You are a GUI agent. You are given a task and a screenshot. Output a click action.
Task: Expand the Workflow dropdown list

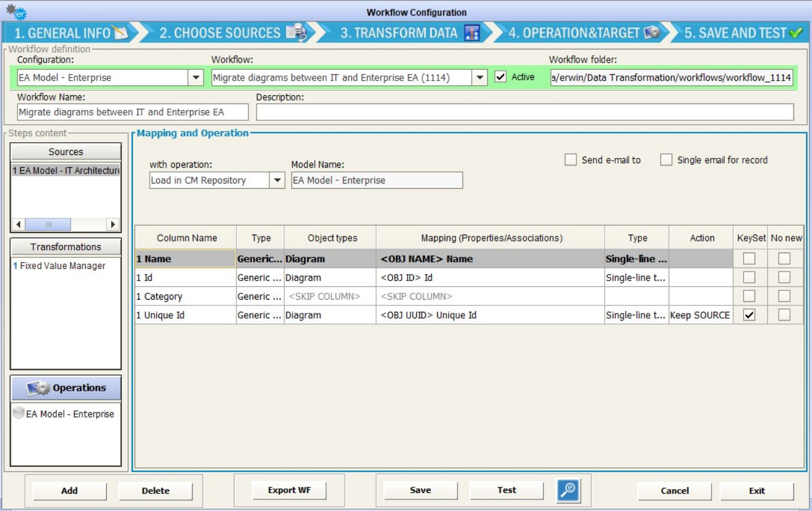[479, 77]
